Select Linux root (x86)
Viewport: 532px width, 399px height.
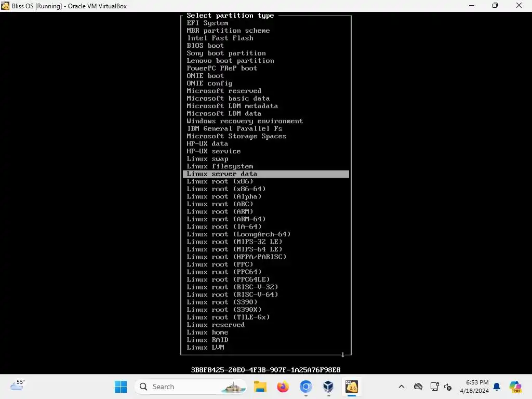[x=220, y=181]
